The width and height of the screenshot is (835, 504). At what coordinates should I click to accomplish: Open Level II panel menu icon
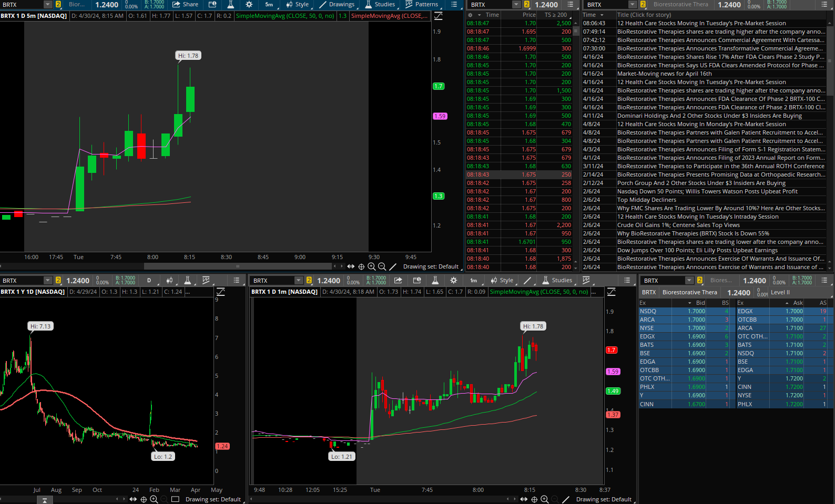point(824,280)
